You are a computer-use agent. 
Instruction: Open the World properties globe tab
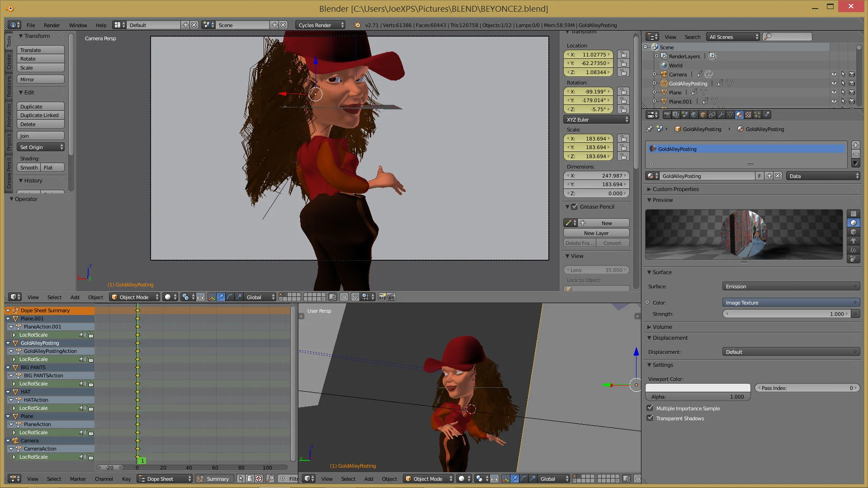694,115
